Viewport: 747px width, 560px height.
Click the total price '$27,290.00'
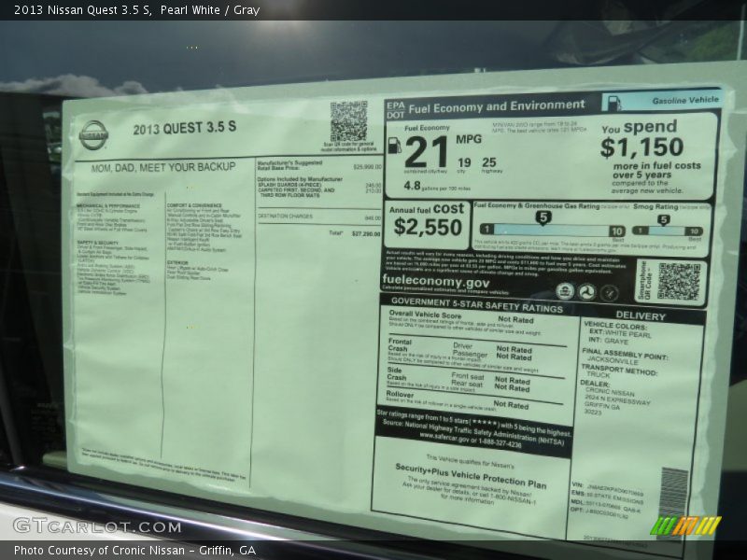tap(366, 234)
